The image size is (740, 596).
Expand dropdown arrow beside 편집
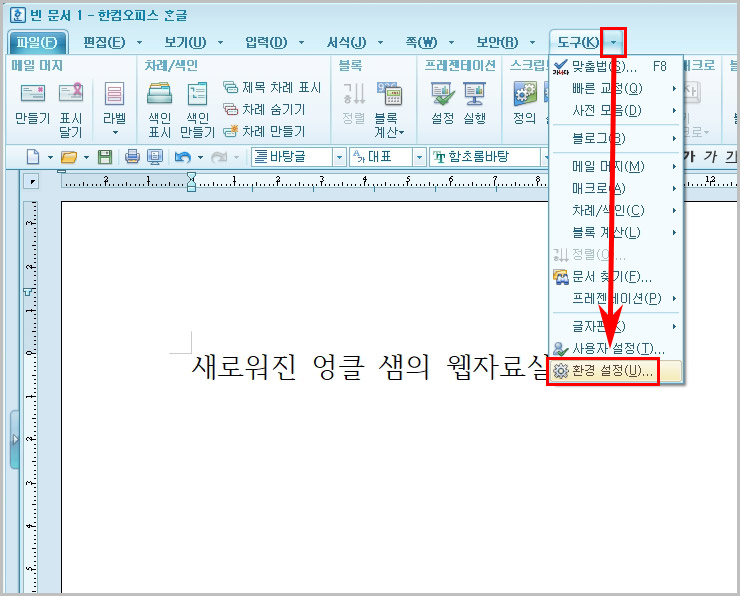coord(140,42)
